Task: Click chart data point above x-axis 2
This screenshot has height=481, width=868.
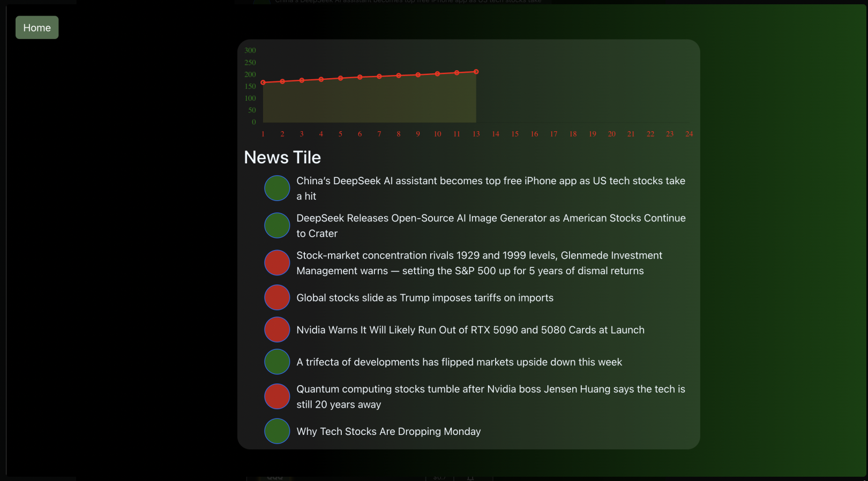Action: click(x=282, y=81)
